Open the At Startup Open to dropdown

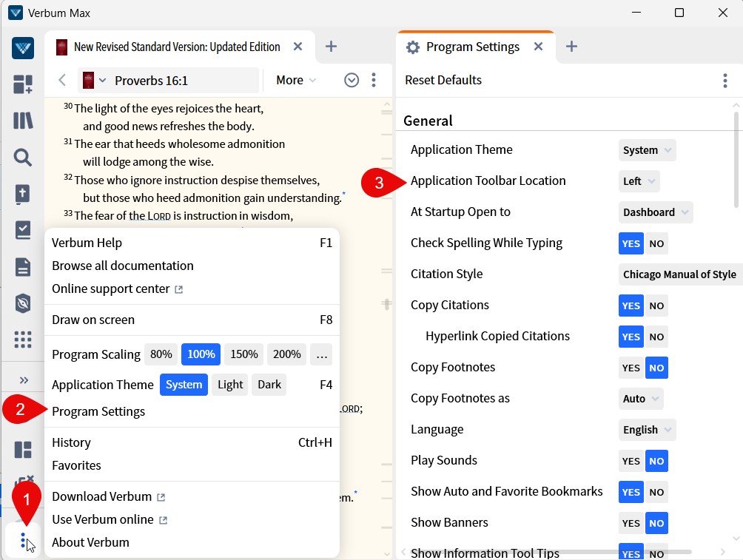tap(656, 212)
